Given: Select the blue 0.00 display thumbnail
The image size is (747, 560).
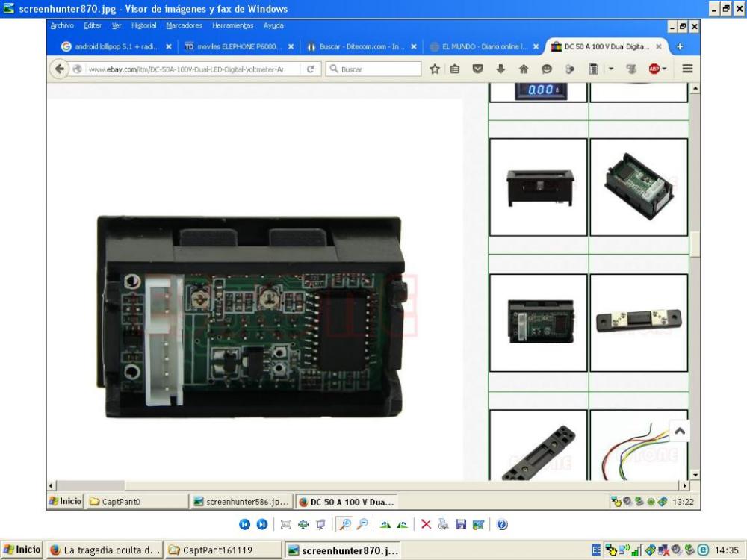Looking at the screenshot, I should pyautogui.click(x=539, y=92).
